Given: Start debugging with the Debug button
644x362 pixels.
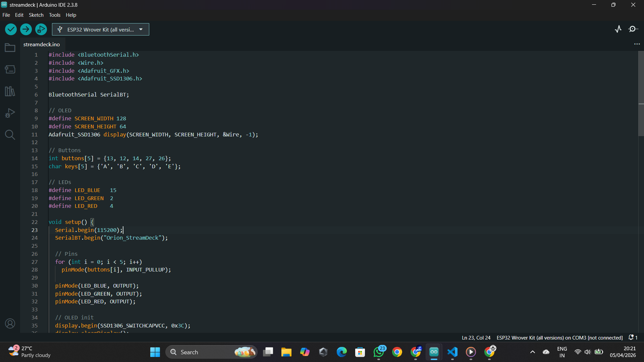Looking at the screenshot, I should pyautogui.click(x=41, y=29).
